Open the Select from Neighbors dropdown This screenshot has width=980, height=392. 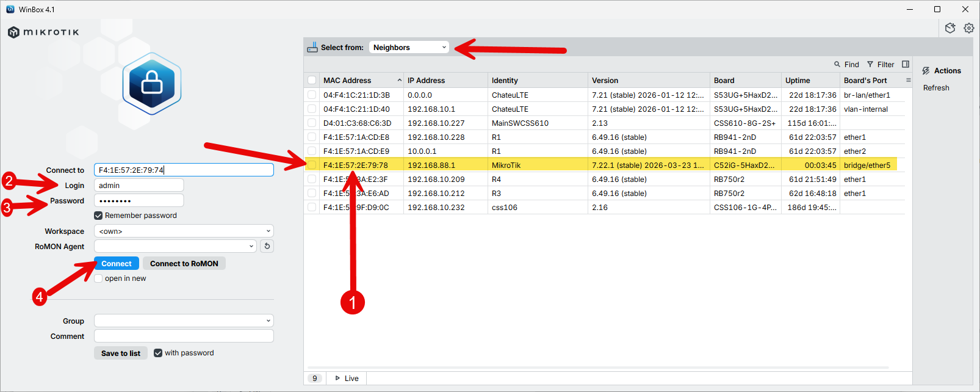click(409, 47)
